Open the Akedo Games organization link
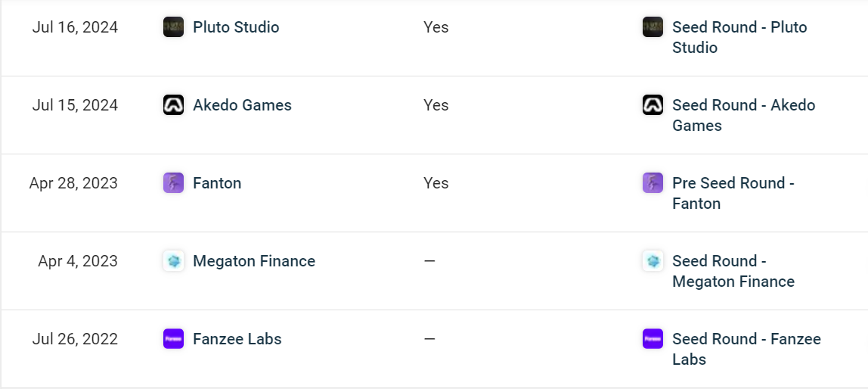Image resolution: width=868 pixels, height=389 pixels. [242, 105]
